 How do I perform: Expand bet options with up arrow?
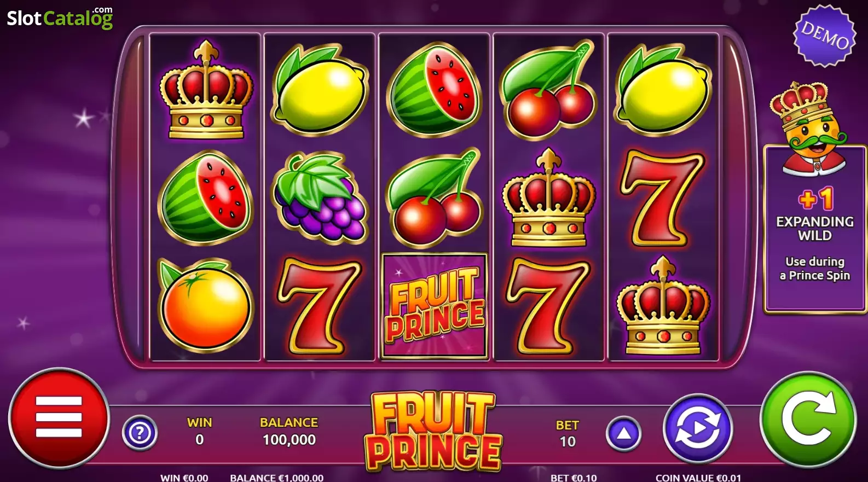click(x=623, y=434)
